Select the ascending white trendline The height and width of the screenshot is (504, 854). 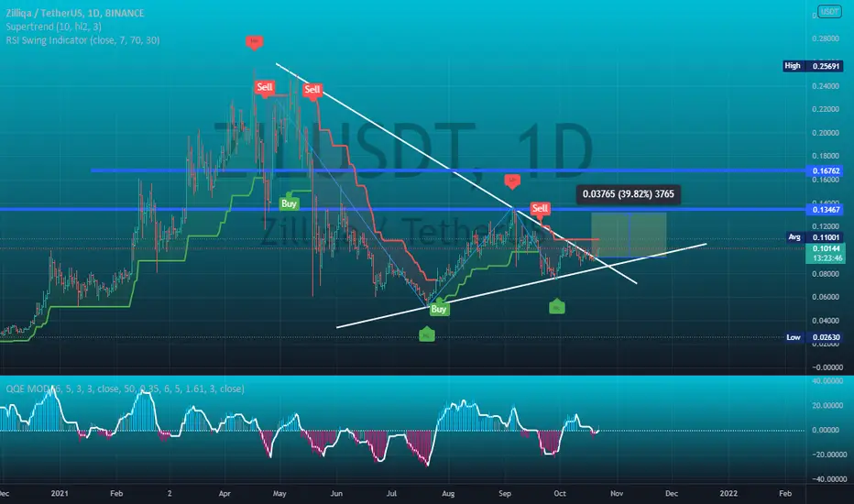[521, 286]
